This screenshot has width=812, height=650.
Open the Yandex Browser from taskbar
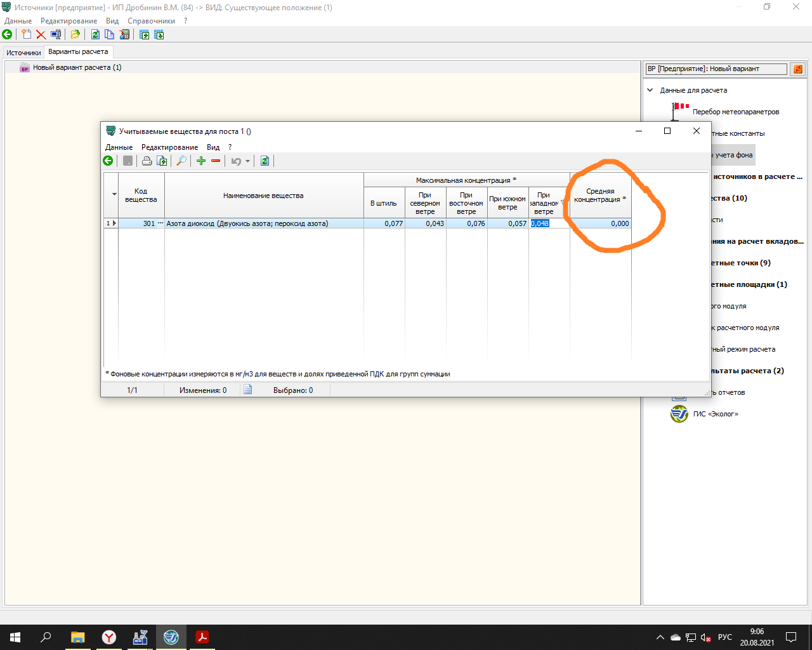(x=109, y=637)
